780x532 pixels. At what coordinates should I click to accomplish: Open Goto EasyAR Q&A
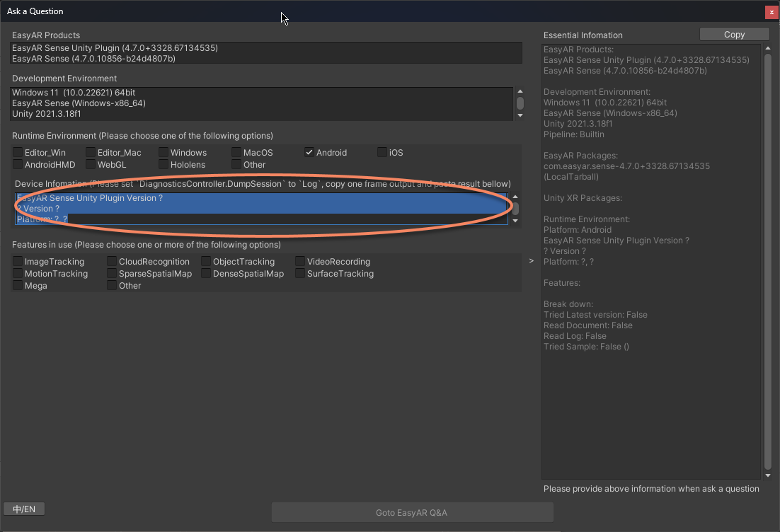coord(412,513)
